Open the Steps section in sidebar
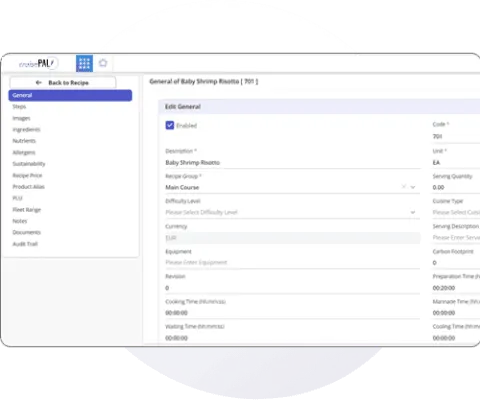 19,107
